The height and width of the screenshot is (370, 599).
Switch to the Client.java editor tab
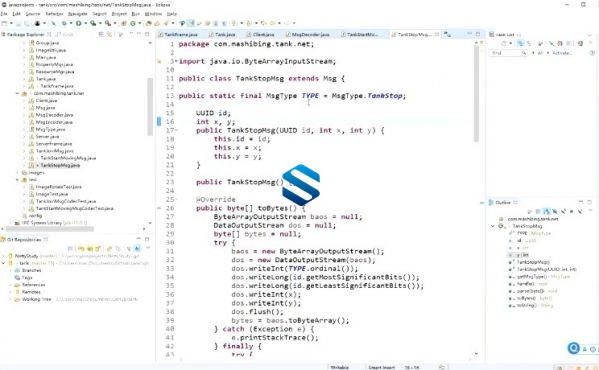pyautogui.click(x=263, y=34)
